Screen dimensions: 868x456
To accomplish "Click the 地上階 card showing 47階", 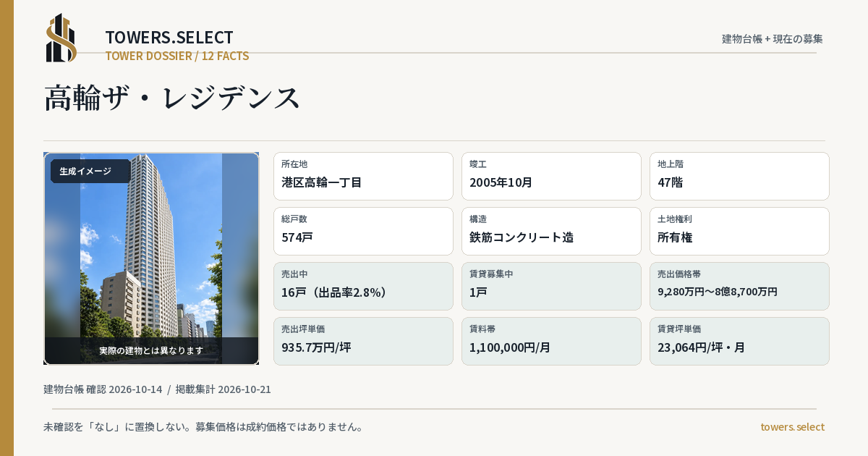I will click(739, 176).
